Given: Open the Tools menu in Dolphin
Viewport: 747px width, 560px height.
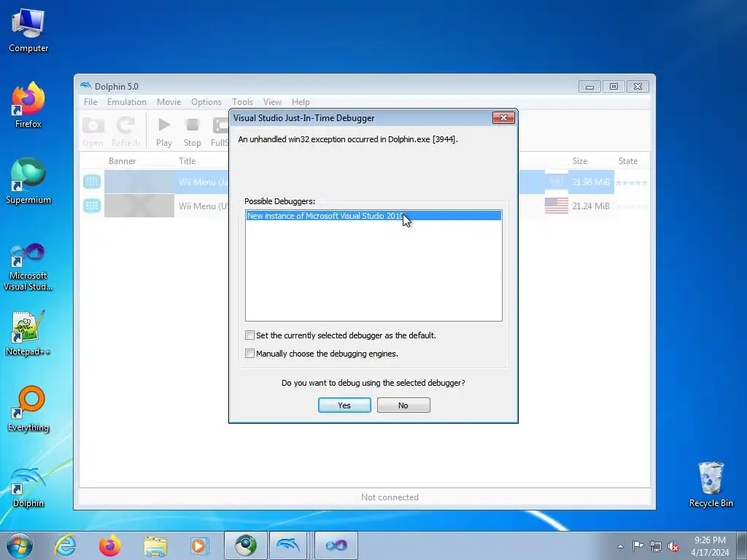Looking at the screenshot, I should tap(242, 102).
